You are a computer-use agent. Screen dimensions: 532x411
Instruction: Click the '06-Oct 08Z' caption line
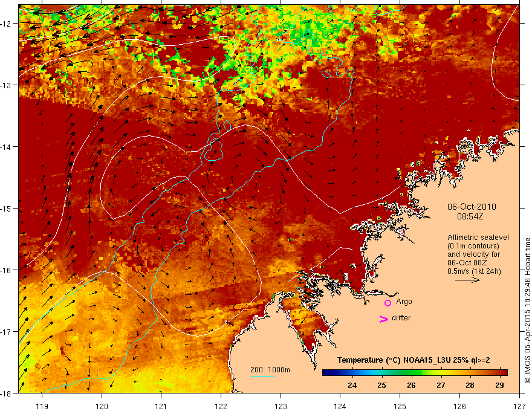(x=467, y=263)
